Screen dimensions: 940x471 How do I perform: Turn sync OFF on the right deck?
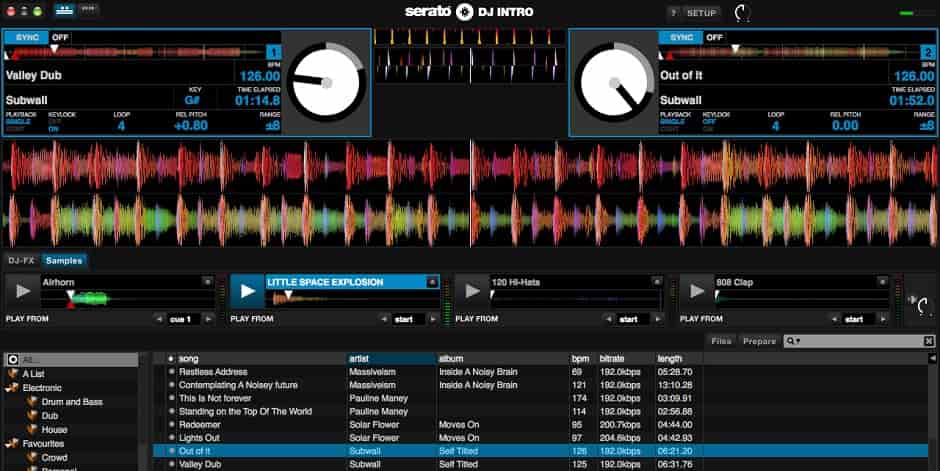click(714, 37)
